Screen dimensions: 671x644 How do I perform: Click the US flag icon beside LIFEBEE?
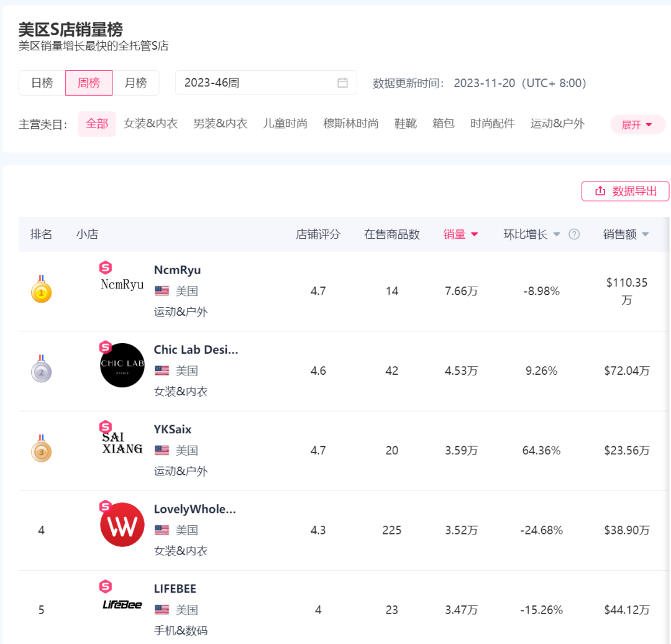162,609
